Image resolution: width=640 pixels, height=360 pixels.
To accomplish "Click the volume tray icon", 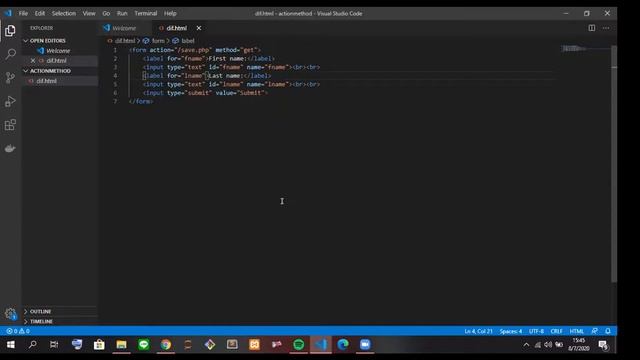I will point(548,345).
